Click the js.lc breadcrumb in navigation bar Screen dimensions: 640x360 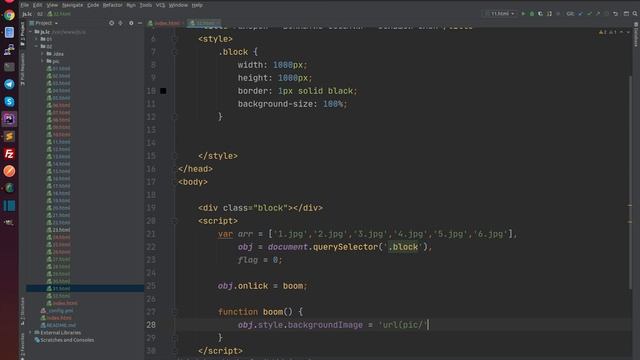(27, 14)
